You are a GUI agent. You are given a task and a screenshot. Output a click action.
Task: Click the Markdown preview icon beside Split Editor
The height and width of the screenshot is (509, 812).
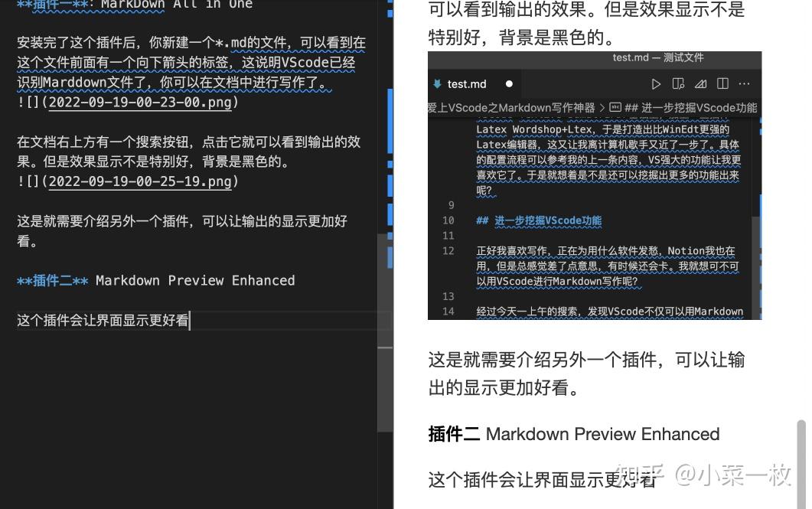coord(701,84)
